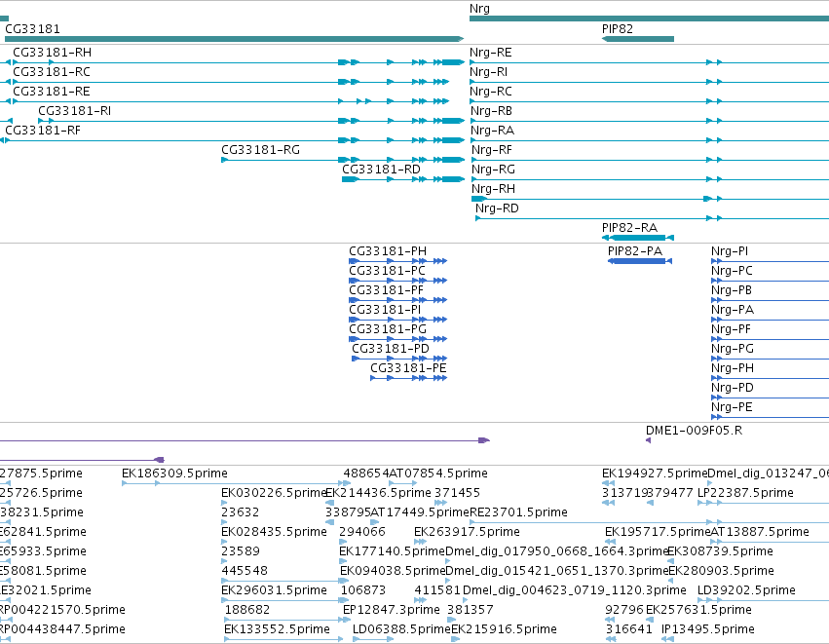This screenshot has width=829, height=644.
Task: Select the Nrg gene label
Action: (479, 9)
